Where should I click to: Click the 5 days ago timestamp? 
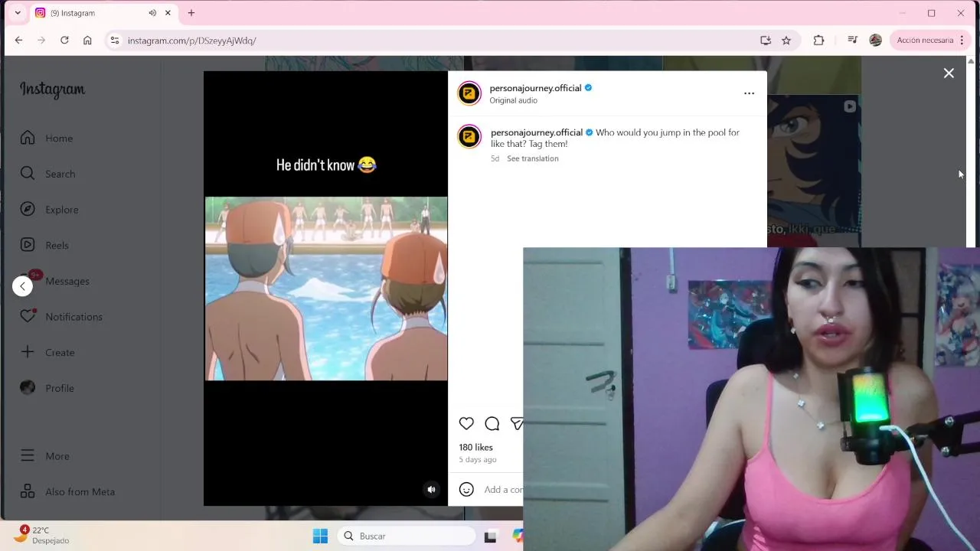[478, 460]
